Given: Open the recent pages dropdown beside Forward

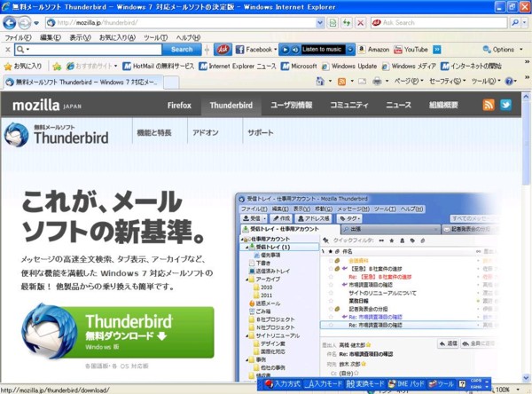Looking at the screenshot, I should pos(36,23).
